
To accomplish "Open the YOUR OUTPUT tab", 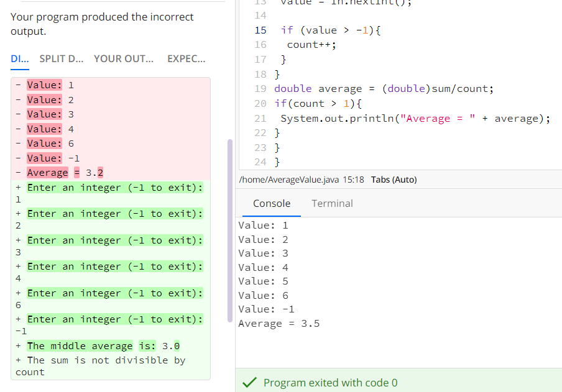I will 123,58.
